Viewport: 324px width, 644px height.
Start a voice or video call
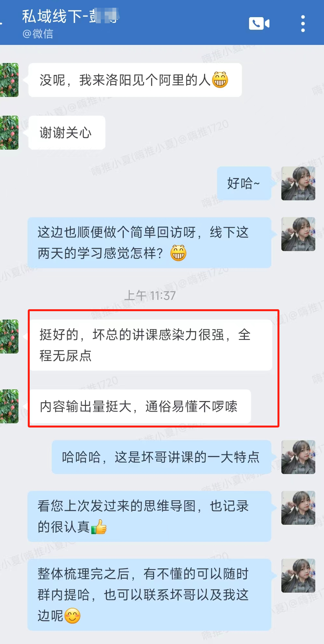[x=259, y=23]
